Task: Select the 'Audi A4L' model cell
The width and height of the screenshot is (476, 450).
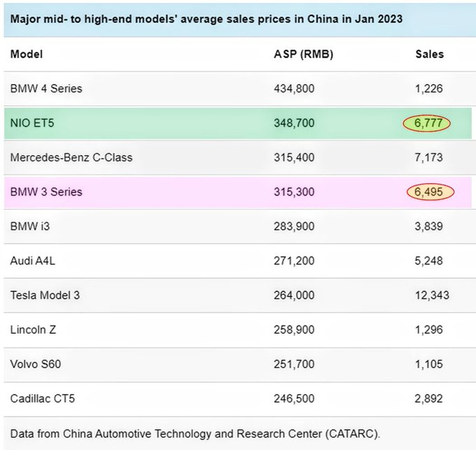Action: tap(33, 261)
